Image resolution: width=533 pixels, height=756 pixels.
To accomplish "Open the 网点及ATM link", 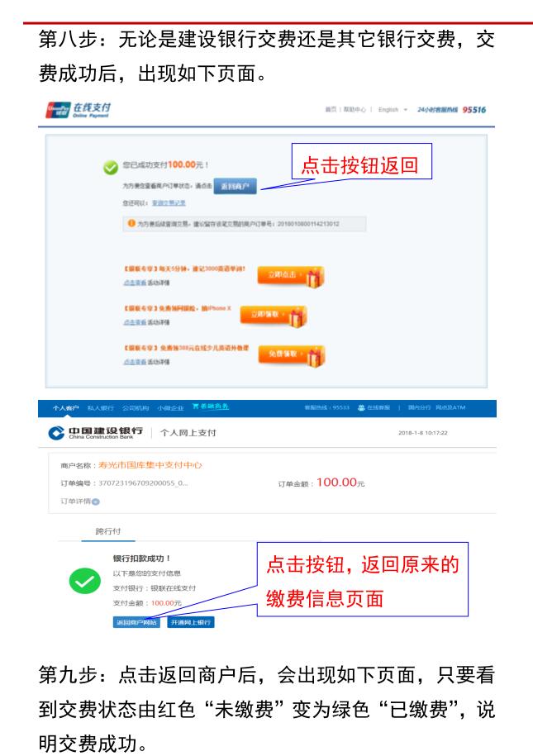I will tap(450, 408).
